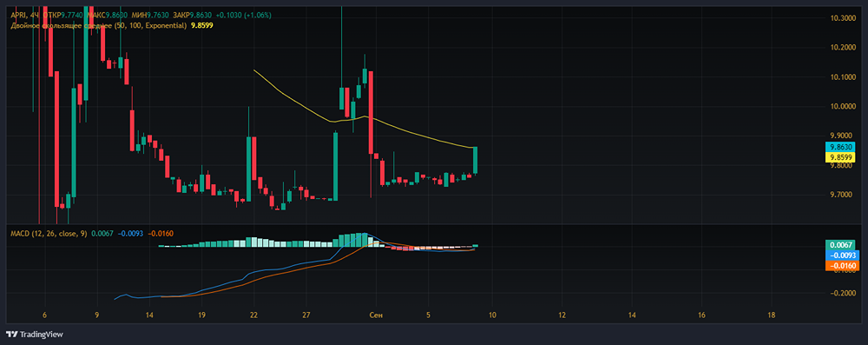Image resolution: width=868 pixels, height=345 pixels.
Task: Click date label 22 on time axis
Action: click(253, 315)
